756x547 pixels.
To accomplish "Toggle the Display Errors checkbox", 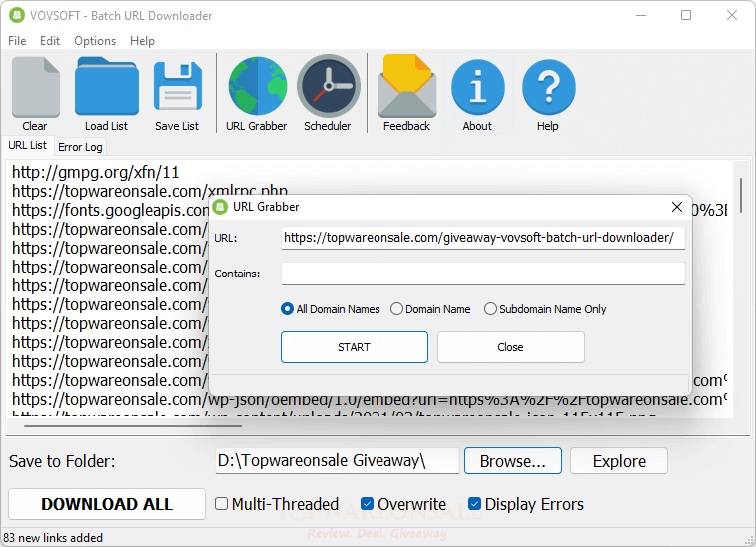I will pos(475,504).
